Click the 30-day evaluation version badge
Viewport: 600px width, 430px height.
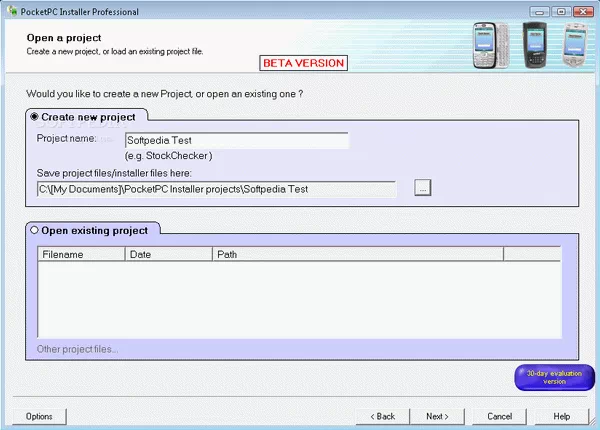(554, 378)
